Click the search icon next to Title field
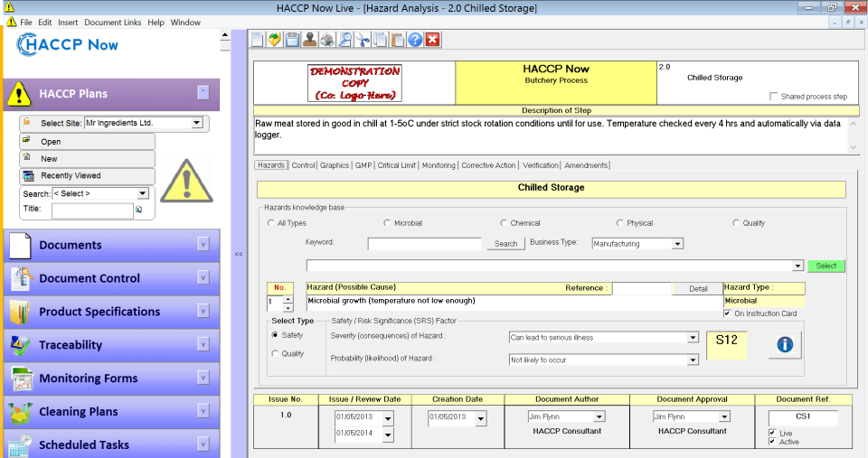 coord(138,210)
